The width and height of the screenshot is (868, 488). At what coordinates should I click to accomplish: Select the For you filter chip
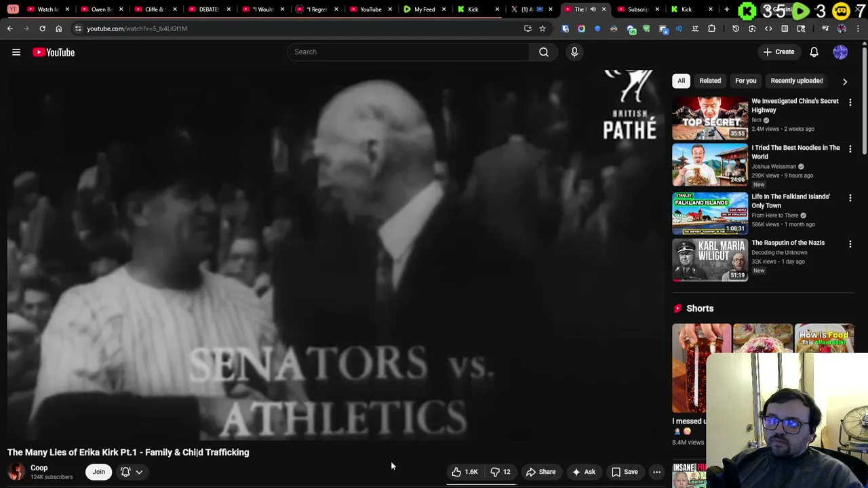pos(745,81)
